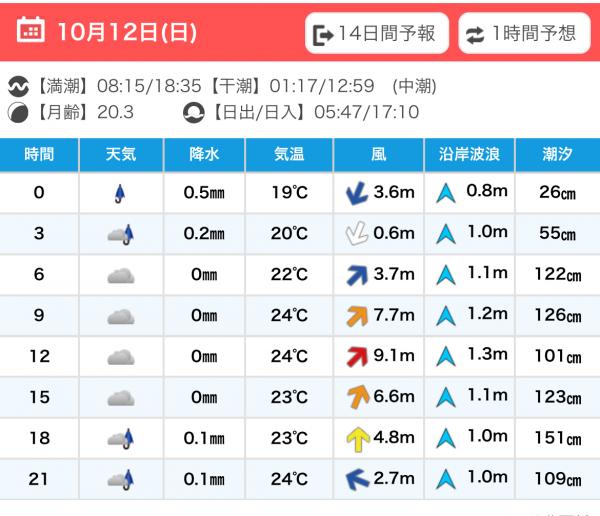600x516 pixels.
Task: Switch to 1時間予想 hourly forecast
Action: point(523,34)
